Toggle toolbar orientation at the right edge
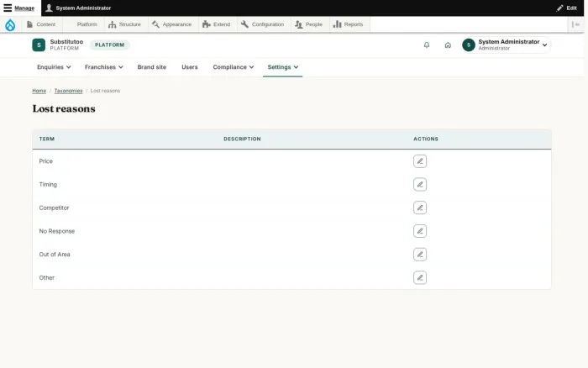 coord(575,24)
